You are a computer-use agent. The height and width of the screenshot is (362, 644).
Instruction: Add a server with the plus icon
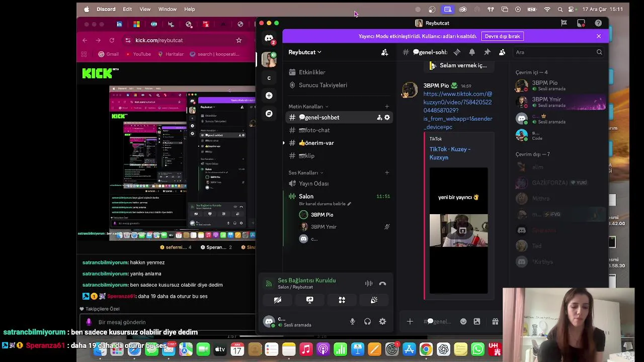[x=269, y=96]
